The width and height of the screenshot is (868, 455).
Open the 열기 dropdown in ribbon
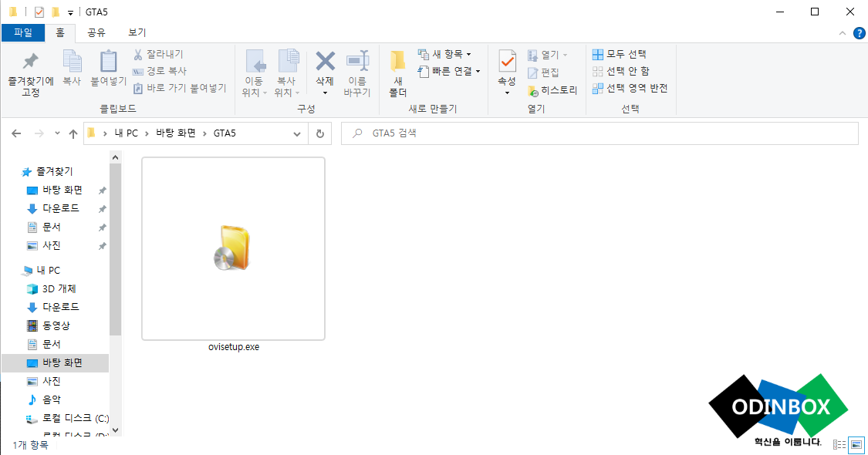pos(548,55)
